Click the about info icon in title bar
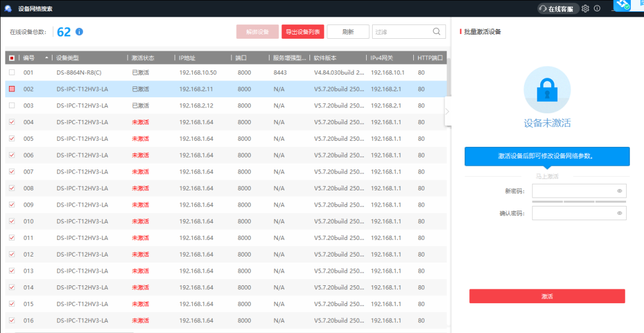 [x=597, y=8]
